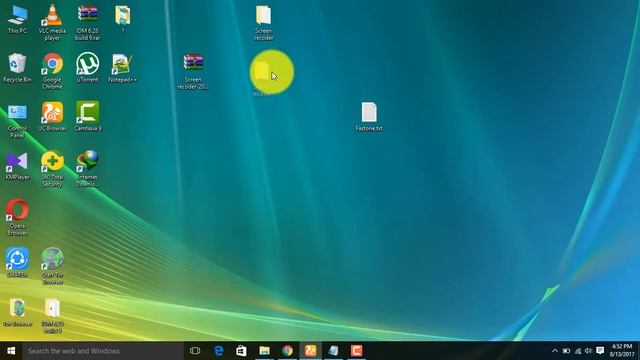Open the Action Center notifications icon
The image size is (640, 360).
[x=600, y=351]
